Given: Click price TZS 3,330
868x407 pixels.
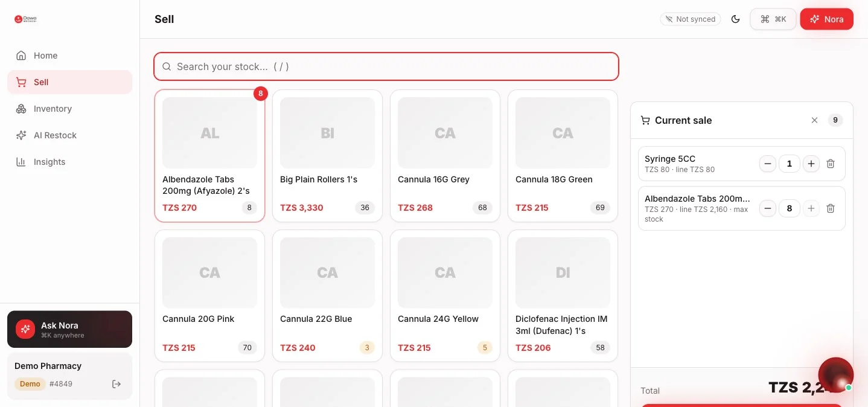Looking at the screenshot, I should (302, 208).
